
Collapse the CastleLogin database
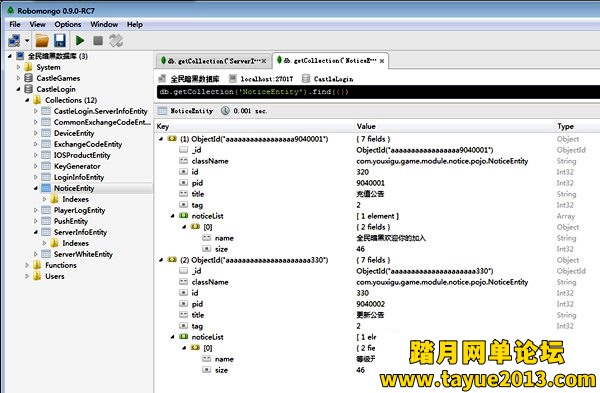click(18, 89)
